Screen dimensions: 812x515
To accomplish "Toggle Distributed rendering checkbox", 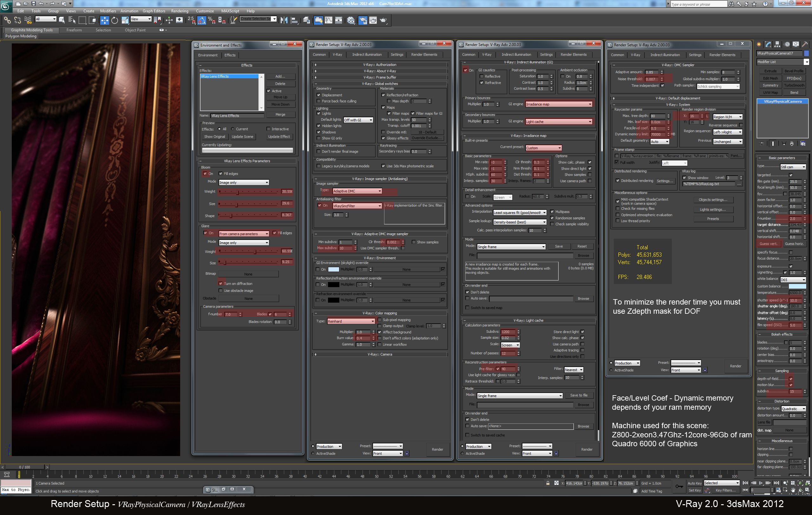I will pos(618,181).
